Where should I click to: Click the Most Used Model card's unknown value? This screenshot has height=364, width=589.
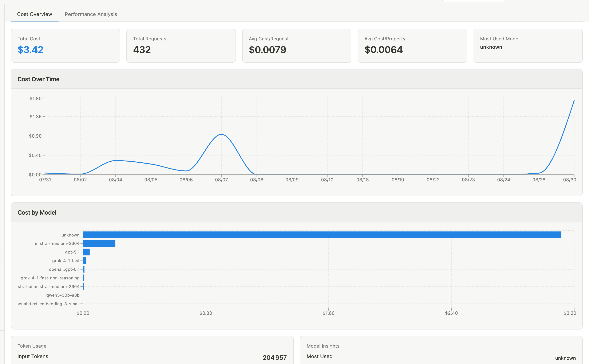point(491,47)
